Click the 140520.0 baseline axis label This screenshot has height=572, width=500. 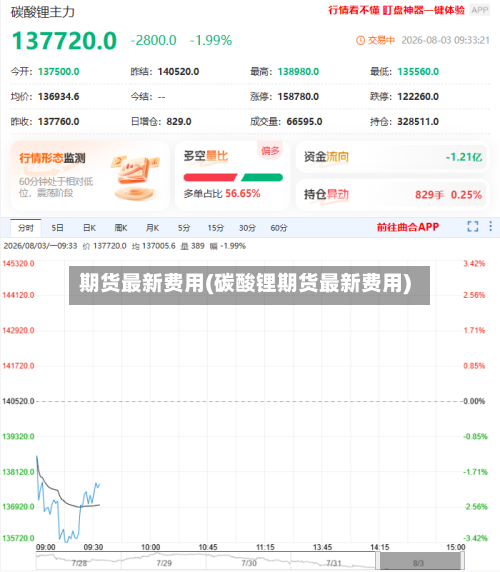click(19, 401)
